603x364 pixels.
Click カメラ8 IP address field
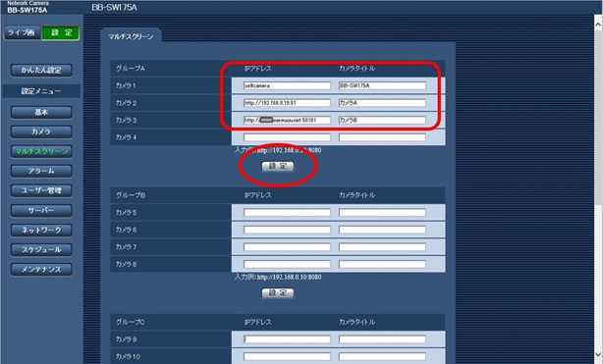(287, 264)
